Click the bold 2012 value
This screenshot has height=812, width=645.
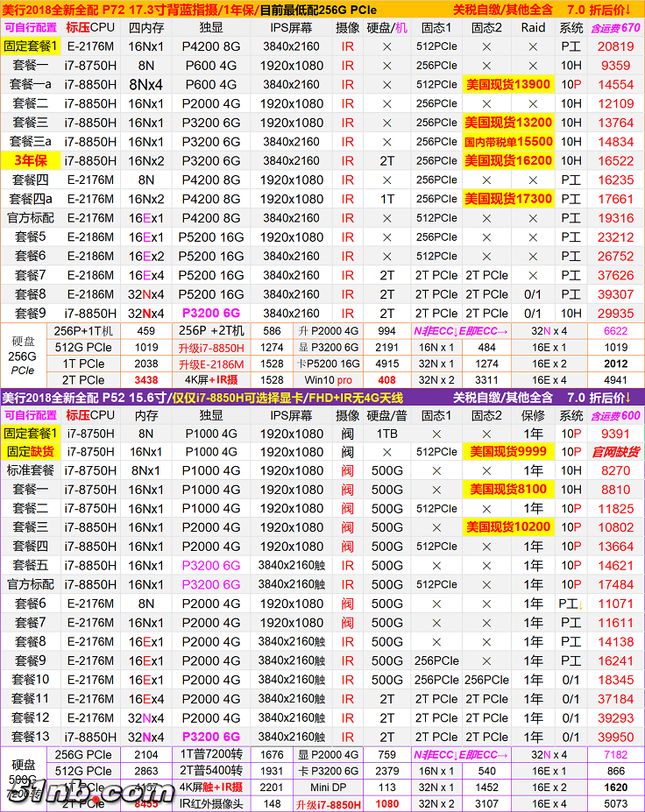615,364
